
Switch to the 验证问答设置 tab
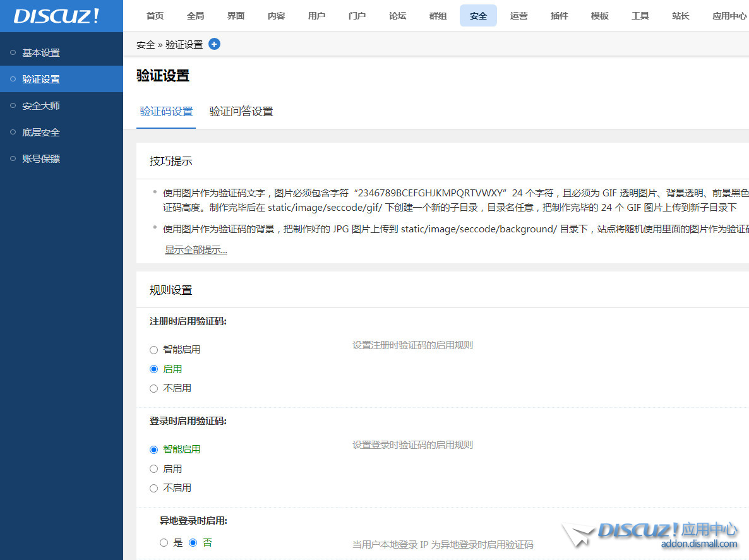tap(241, 111)
